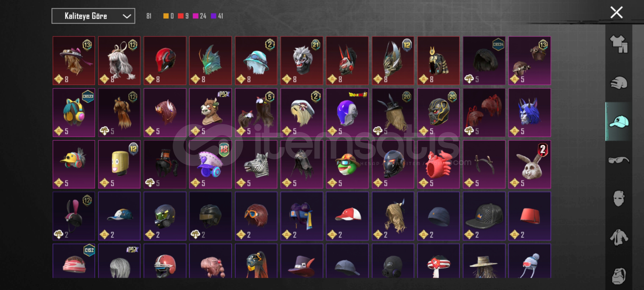This screenshot has width=644, height=290.
Task: Open the outfits category in sidebar
Action: point(619,44)
